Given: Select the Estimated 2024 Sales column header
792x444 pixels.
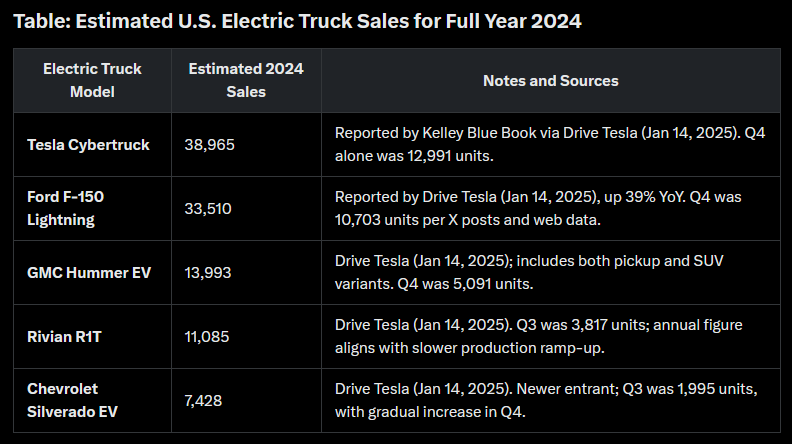Looking at the screenshot, I should (x=246, y=80).
